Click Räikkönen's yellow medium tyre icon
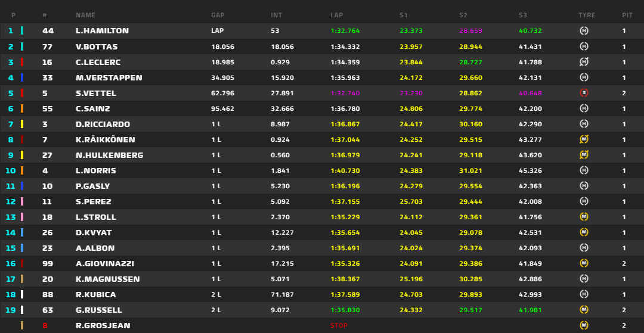 [584, 139]
